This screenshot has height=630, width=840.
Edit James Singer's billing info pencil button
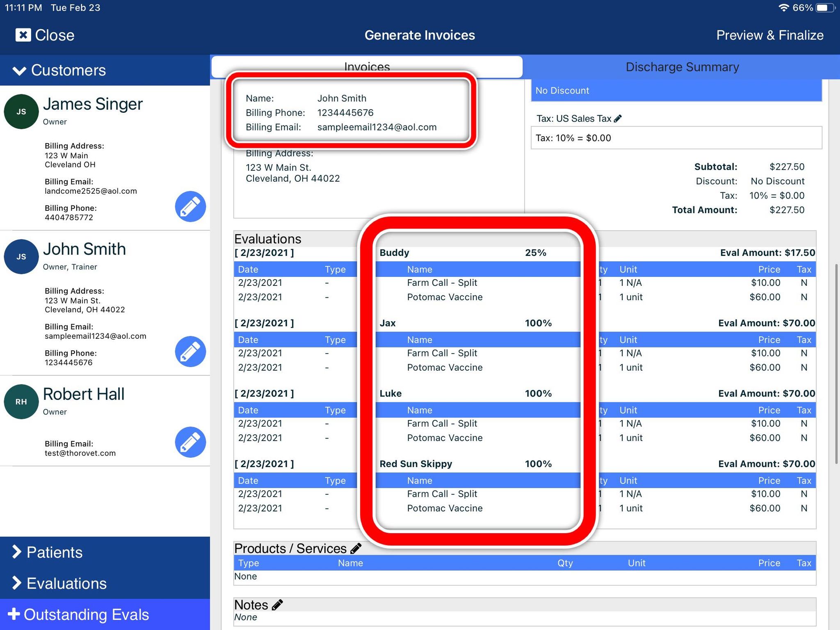(190, 206)
